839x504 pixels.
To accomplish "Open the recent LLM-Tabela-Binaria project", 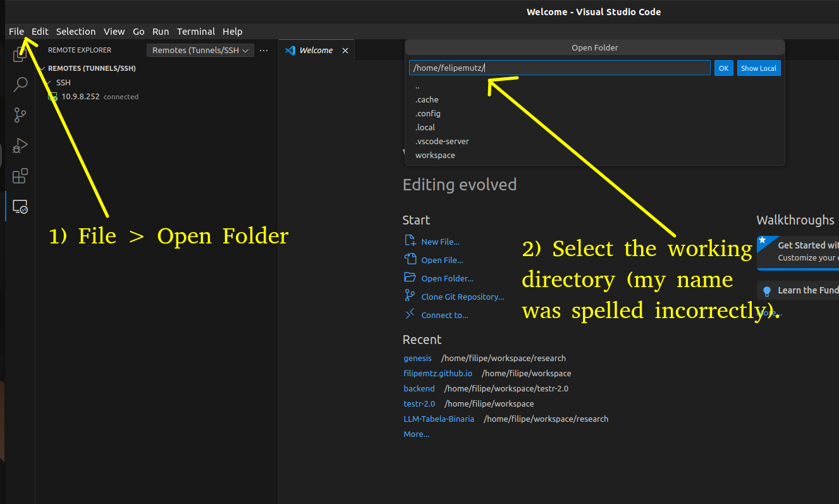I will 439,419.
